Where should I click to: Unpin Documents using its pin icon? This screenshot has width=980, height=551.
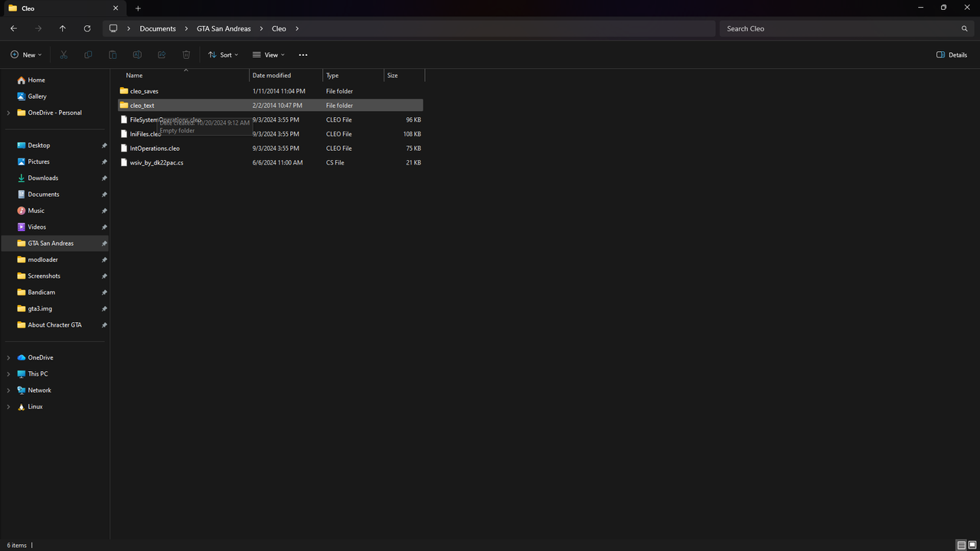(104, 194)
